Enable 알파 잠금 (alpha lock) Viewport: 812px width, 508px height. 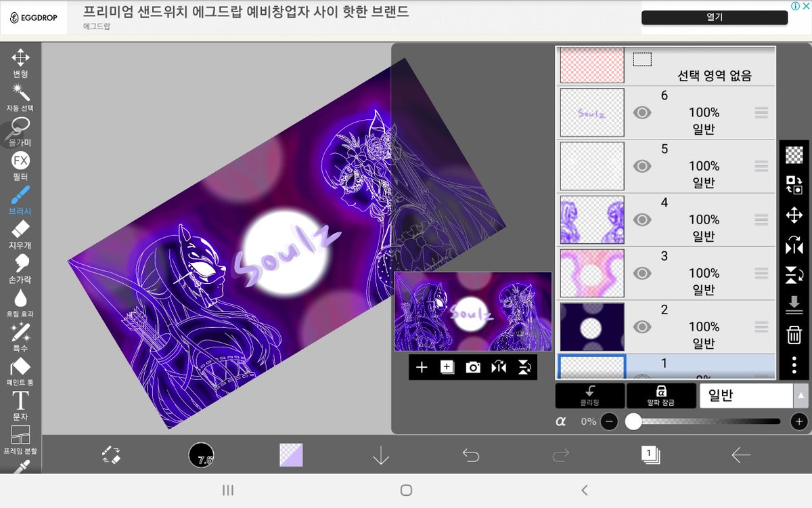click(661, 396)
